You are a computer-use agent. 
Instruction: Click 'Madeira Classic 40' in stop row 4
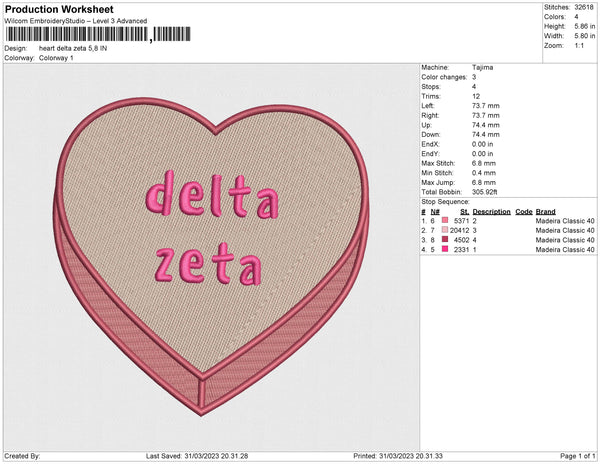tap(565, 249)
